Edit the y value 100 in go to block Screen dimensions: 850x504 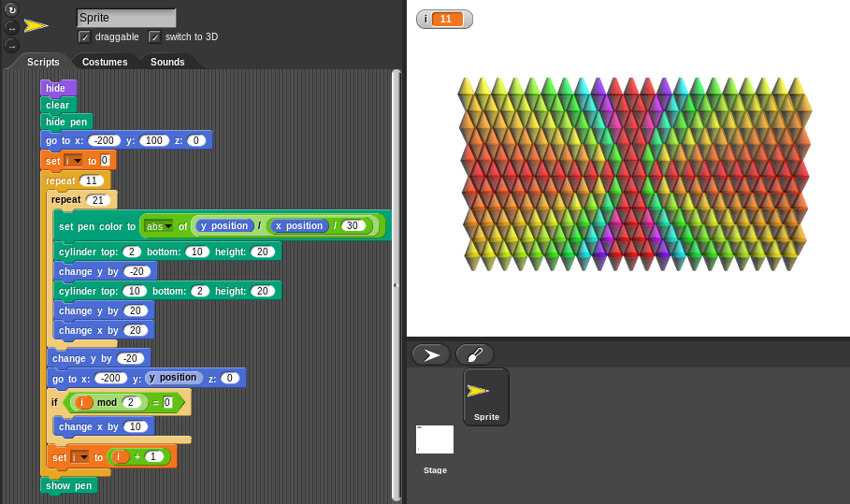click(x=154, y=141)
